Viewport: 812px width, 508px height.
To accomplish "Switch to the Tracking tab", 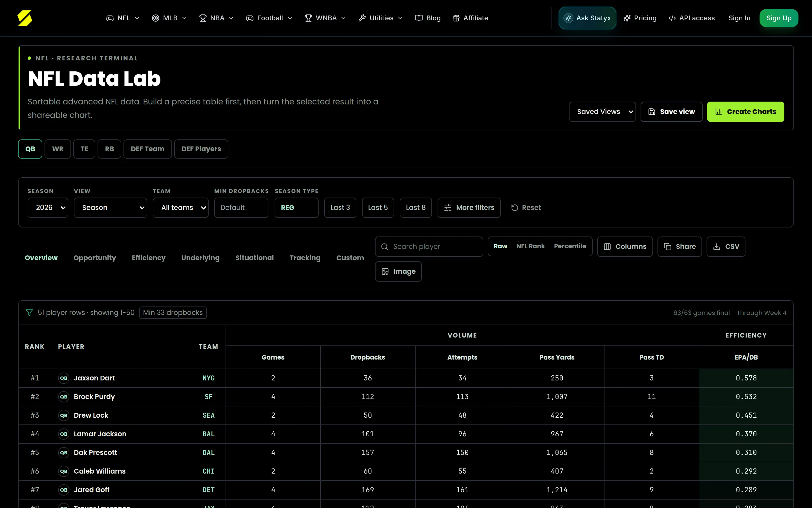I will (x=305, y=258).
